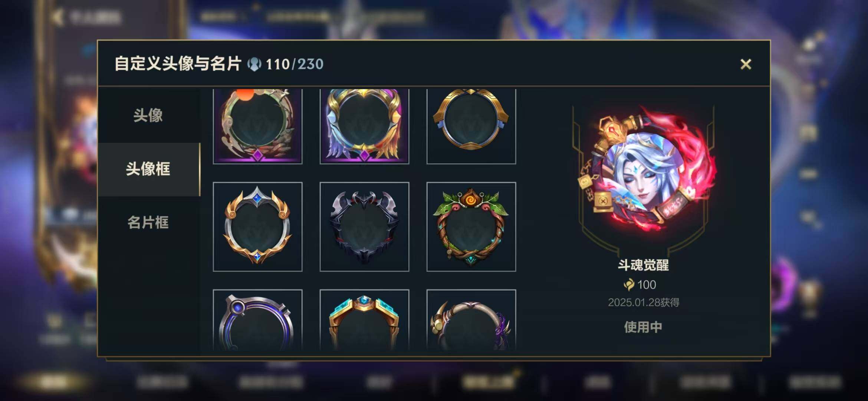Switch to the 头像 tab
The image size is (868, 401).
pyautogui.click(x=148, y=115)
